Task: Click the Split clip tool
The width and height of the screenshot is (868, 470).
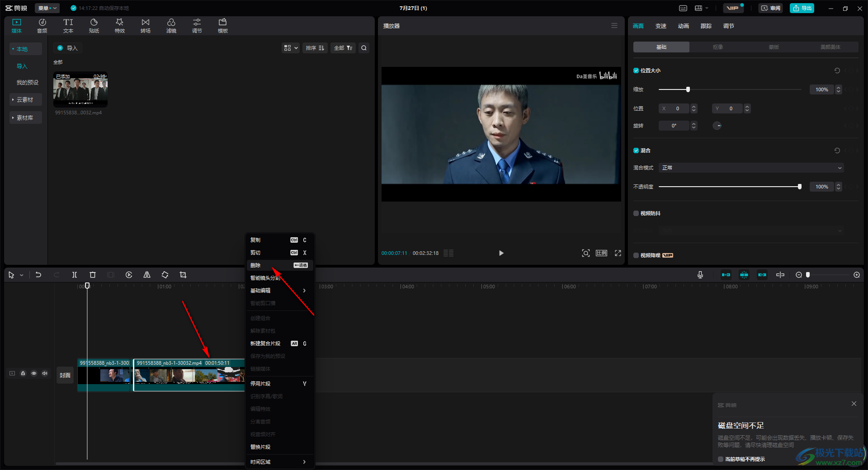Action: point(75,275)
